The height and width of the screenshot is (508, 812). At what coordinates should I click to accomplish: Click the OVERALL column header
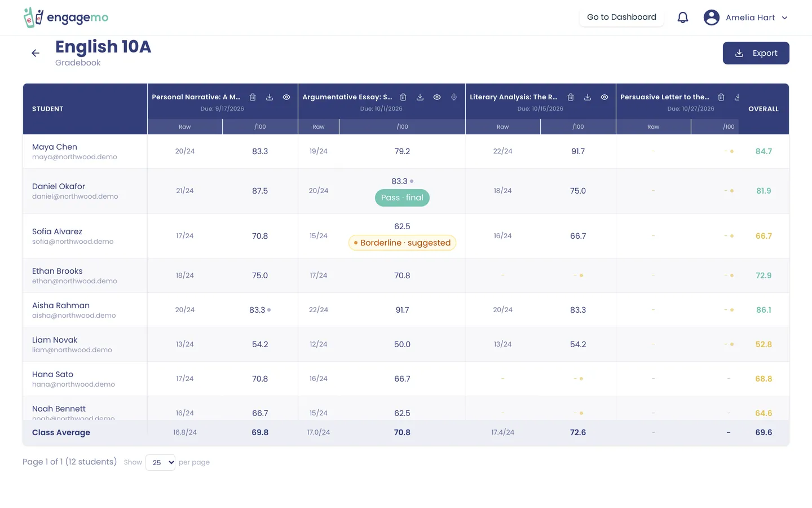click(x=764, y=109)
